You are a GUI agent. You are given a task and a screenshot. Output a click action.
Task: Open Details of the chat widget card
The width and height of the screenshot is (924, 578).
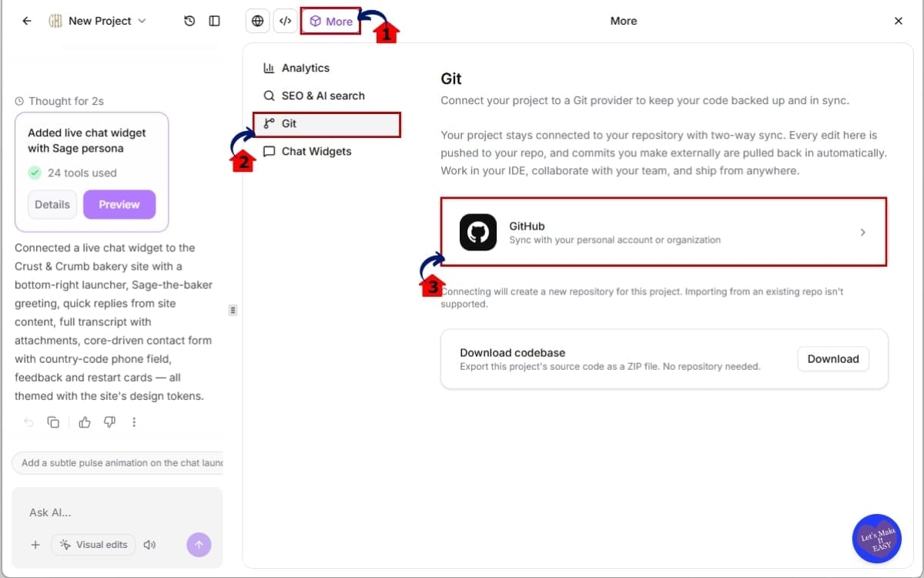click(52, 204)
